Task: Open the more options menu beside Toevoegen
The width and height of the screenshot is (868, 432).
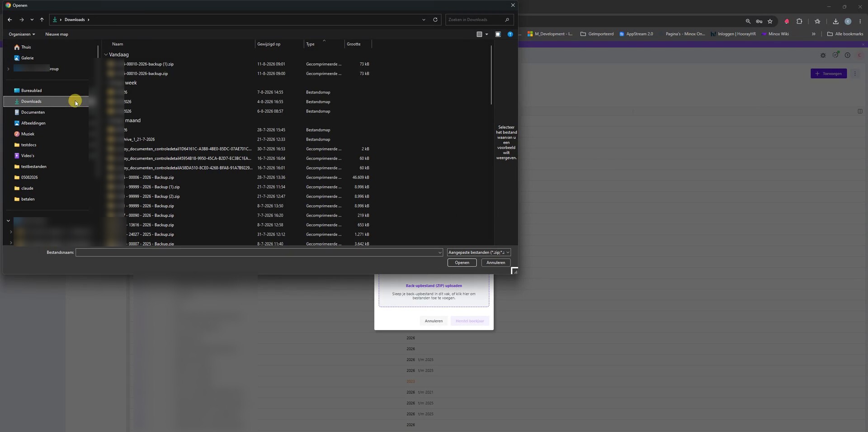Action: [855, 74]
